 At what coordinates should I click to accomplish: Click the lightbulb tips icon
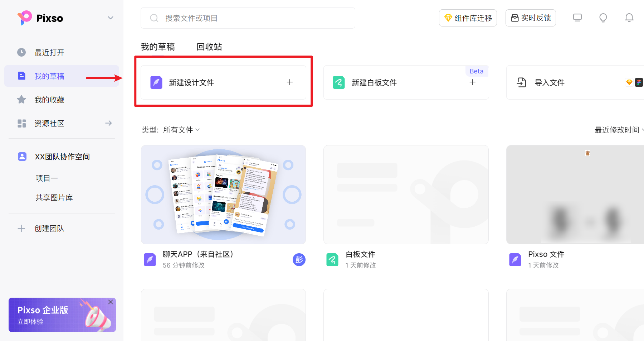(x=603, y=18)
